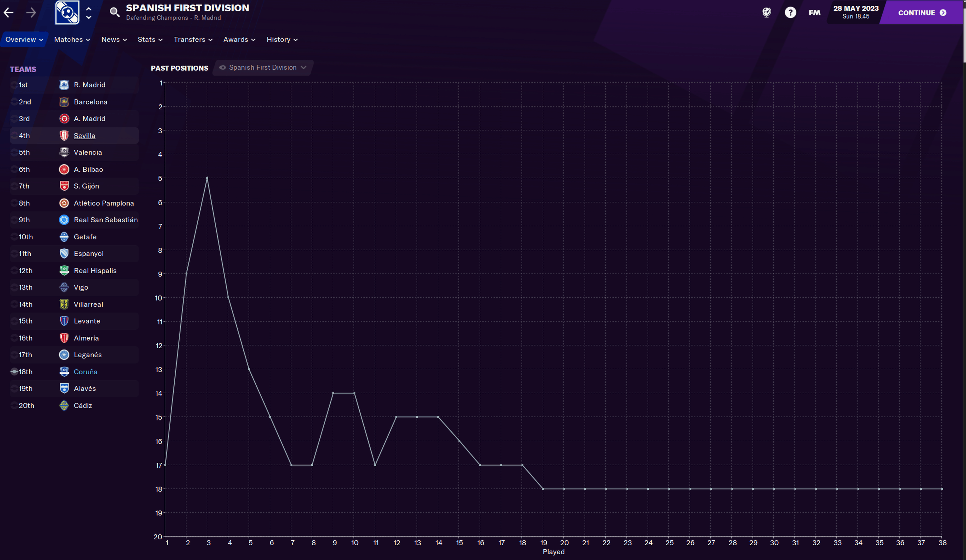The width and height of the screenshot is (966, 560).
Task: Click the Valencia club badge
Action: (x=64, y=152)
